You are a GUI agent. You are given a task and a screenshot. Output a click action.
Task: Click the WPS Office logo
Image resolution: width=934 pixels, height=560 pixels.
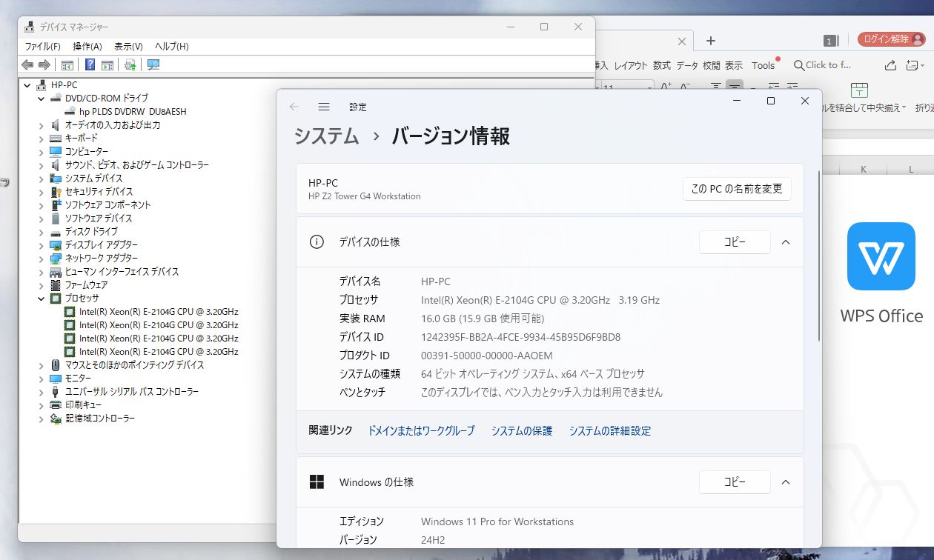[881, 256]
